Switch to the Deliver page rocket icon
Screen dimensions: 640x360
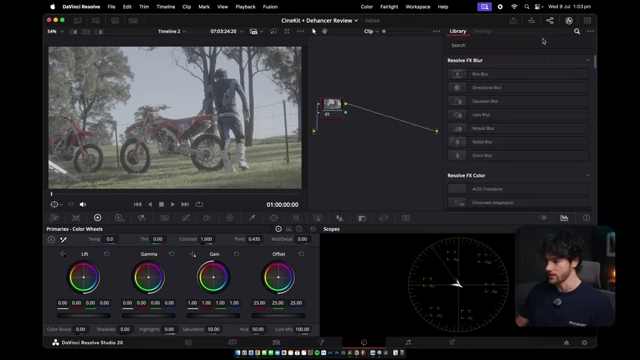pyautogui.click(x=452, y=342)
